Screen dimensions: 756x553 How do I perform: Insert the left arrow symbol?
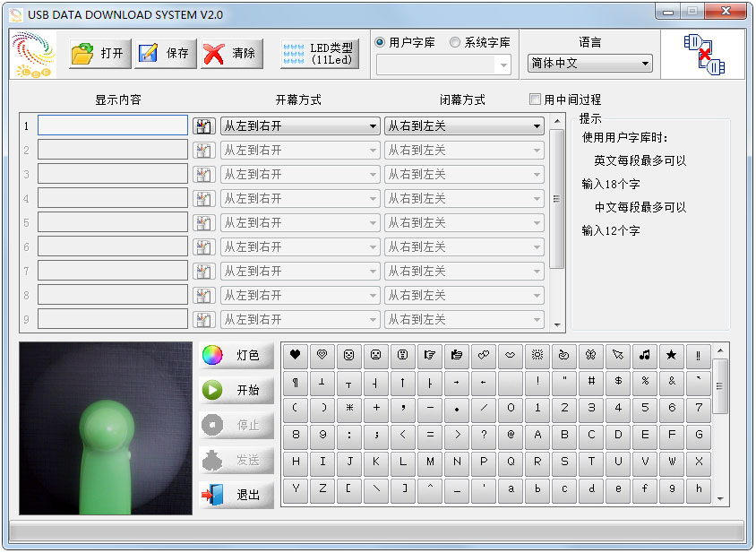point(484,382)
